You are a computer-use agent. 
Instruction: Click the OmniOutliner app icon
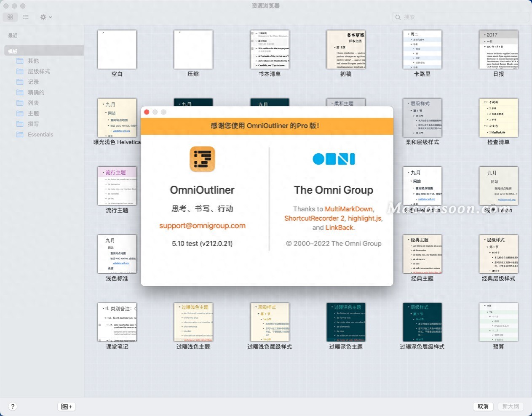(x=202, y=159)
